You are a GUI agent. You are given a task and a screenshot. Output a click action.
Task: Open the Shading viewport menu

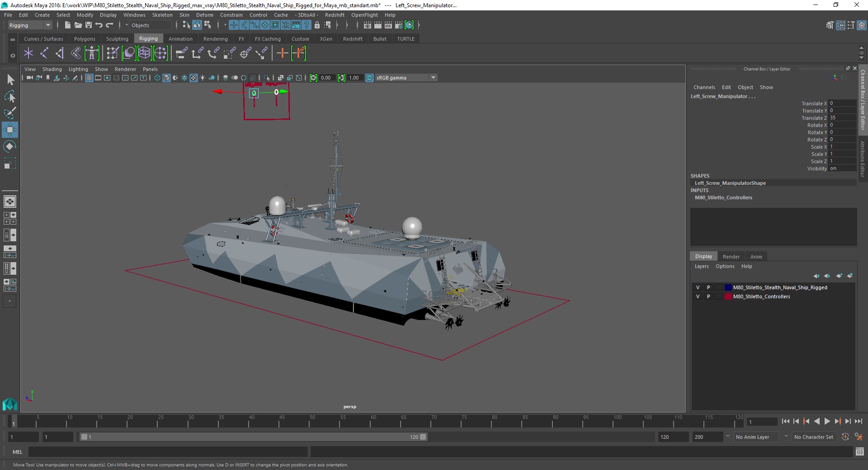pos(52,69)
